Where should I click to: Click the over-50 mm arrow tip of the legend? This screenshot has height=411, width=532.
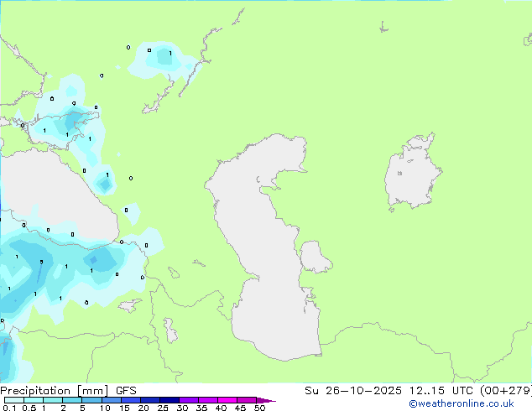pos(266,400)
